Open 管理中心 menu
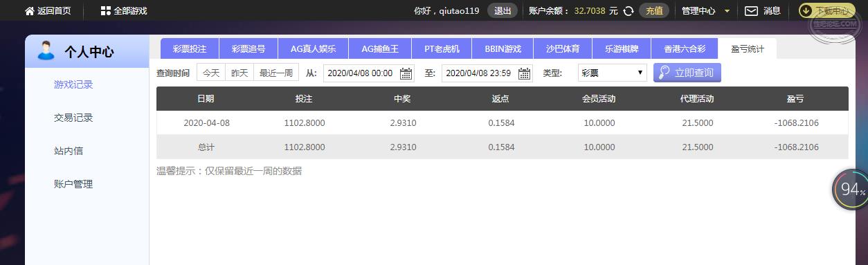This screenshot has width=868, height=265. (698, 11)
